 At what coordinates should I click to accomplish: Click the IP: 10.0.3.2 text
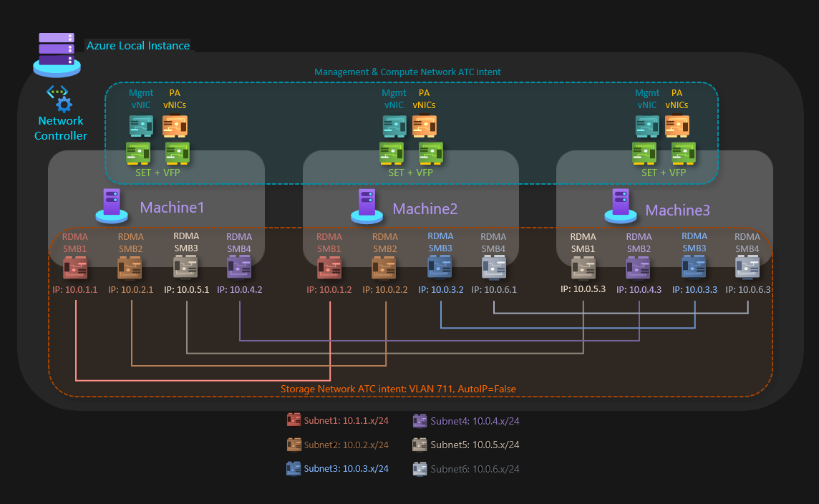pos(441,289)
